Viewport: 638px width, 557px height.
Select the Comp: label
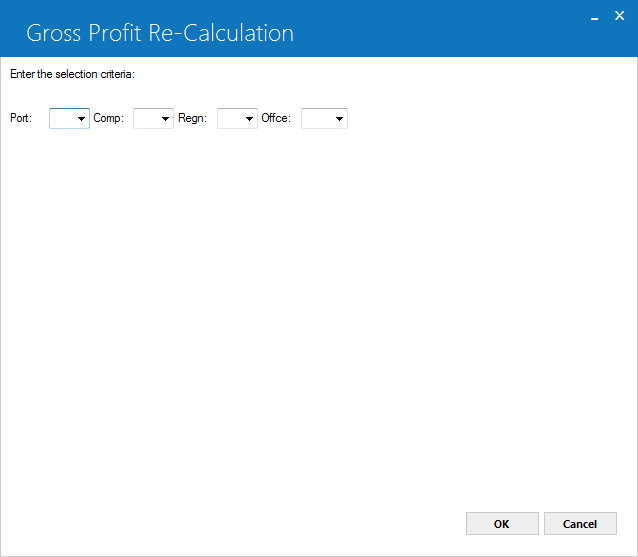(109, 118)
